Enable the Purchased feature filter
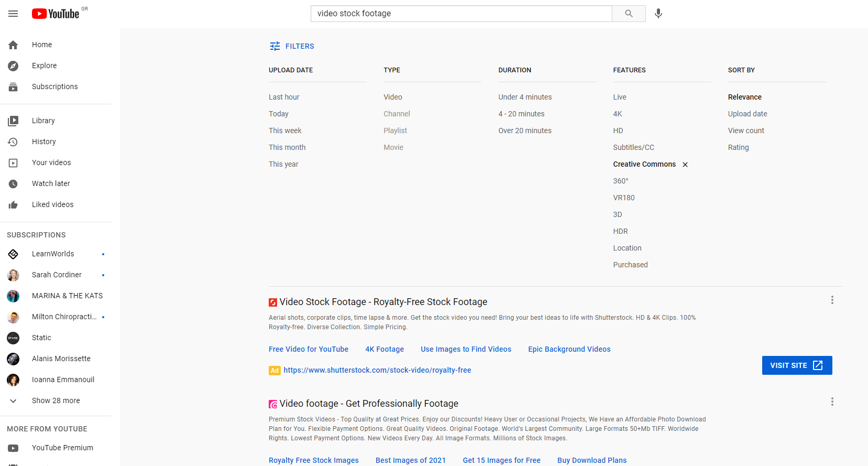The height and width of the screenshot is (466, 868). 631,265
